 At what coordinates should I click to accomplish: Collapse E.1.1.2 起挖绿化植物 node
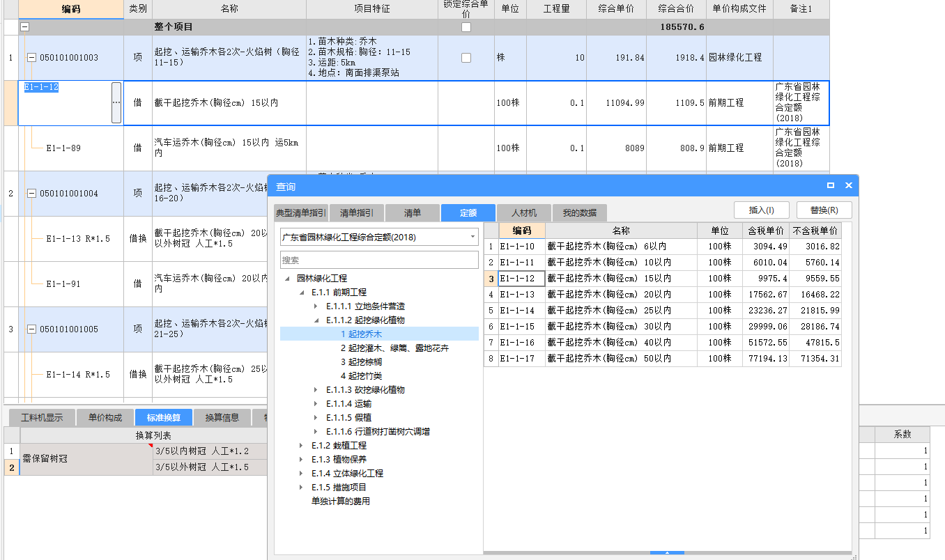(316, 320)
